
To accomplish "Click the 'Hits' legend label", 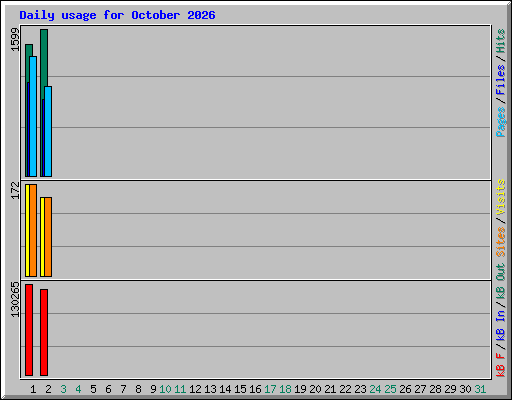I will [500, 41].
